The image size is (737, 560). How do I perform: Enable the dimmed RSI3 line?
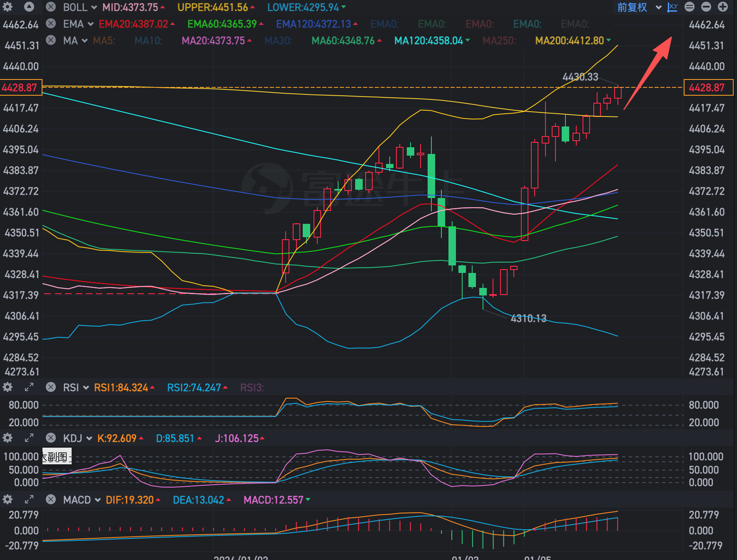[252, 388]
